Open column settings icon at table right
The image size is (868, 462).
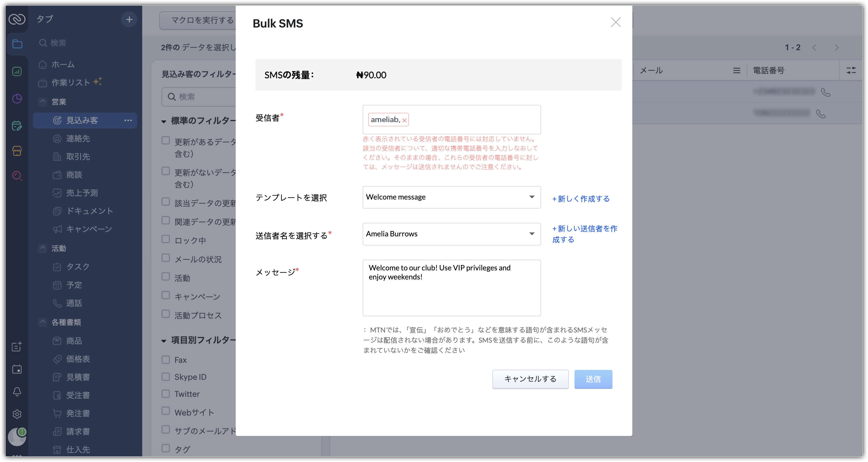click(x=851, y=70)
